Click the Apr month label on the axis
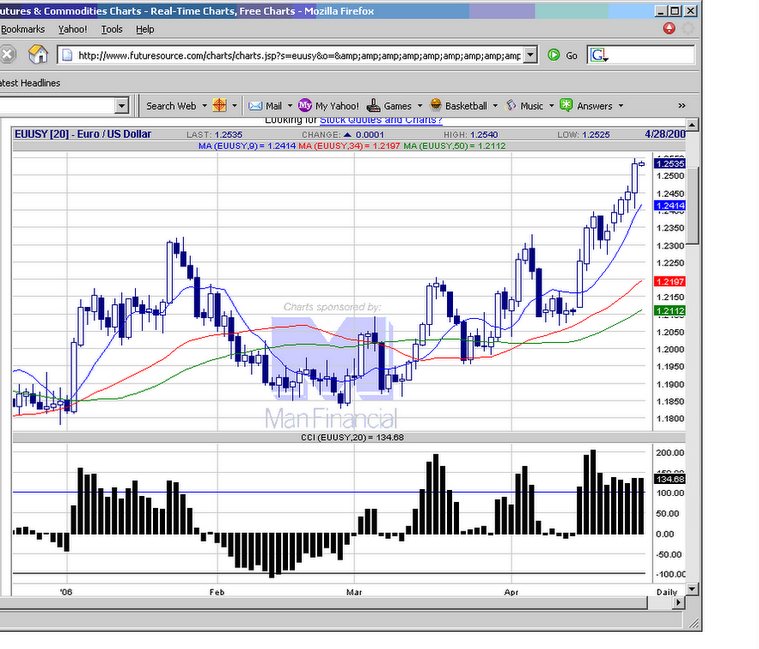This screenshot has height=649, width=759. [x=511, y=592]
